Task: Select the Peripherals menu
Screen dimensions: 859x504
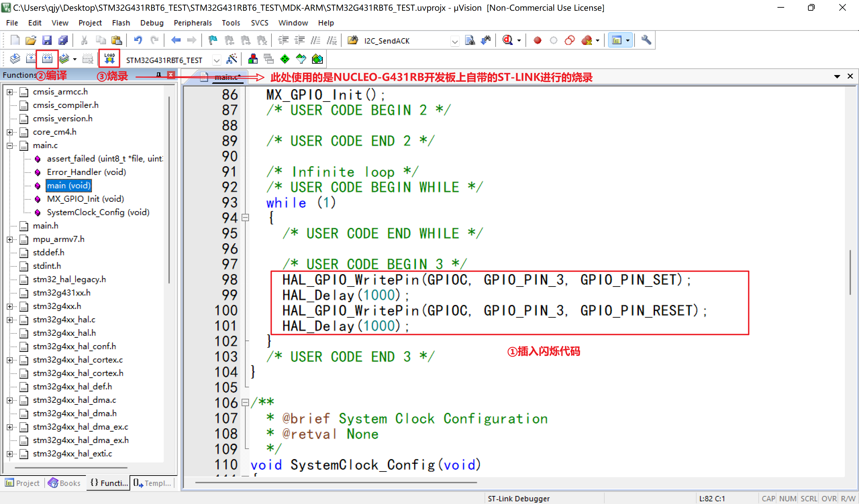Action: coord(192,23)
